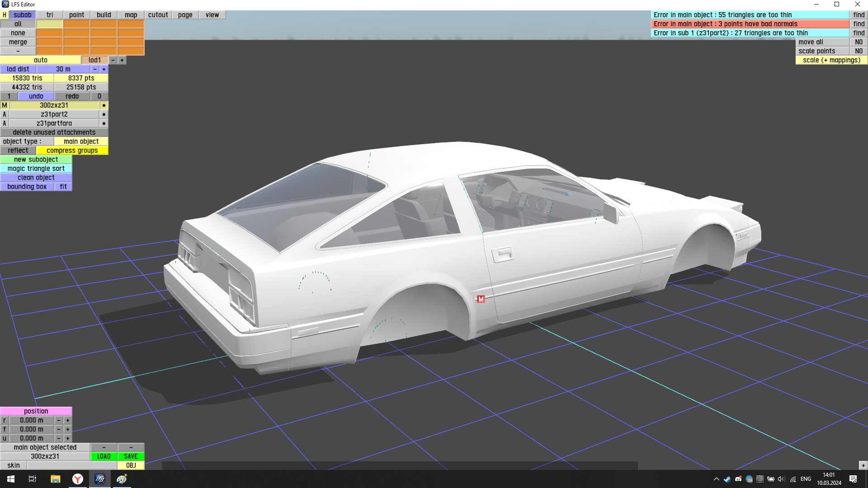Toggle visibility dot for z31part2
This screenshot has width=868, height=488.
[x=104, y=114]
